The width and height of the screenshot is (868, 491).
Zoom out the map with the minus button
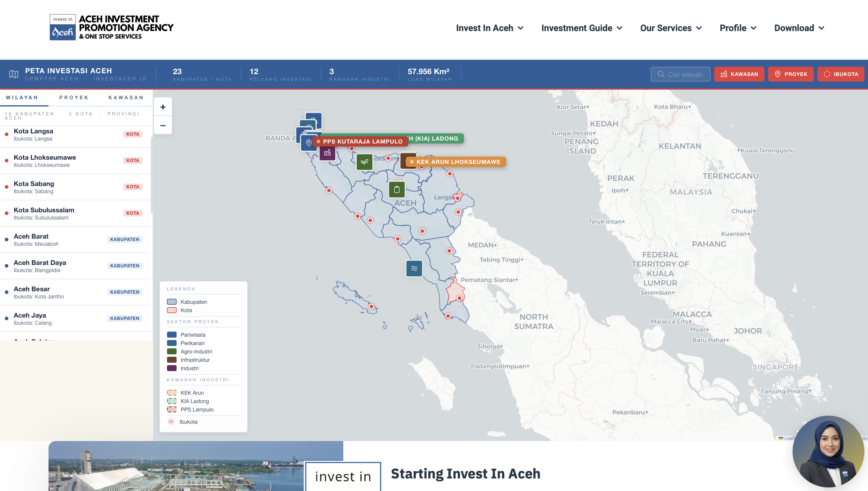point(163,126)
